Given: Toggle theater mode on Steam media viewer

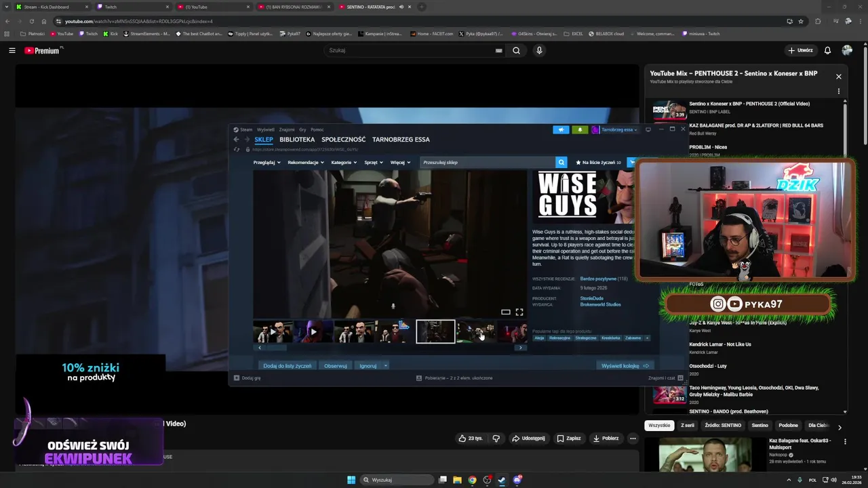Looking at the screenshot, I should point(505,312).
